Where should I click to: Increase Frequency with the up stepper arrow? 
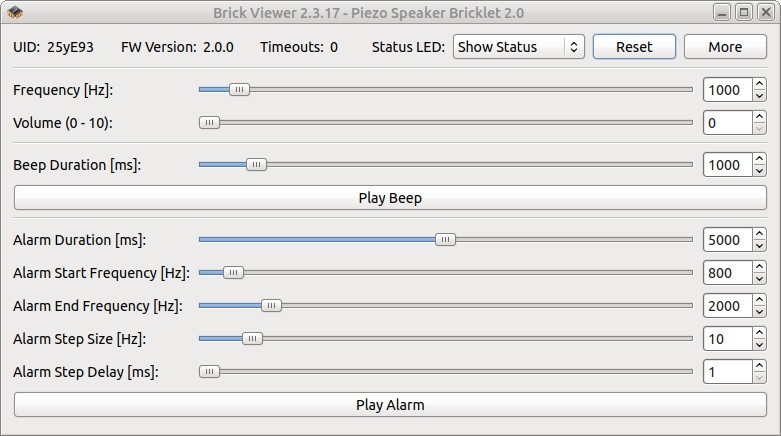coord(759,84)
